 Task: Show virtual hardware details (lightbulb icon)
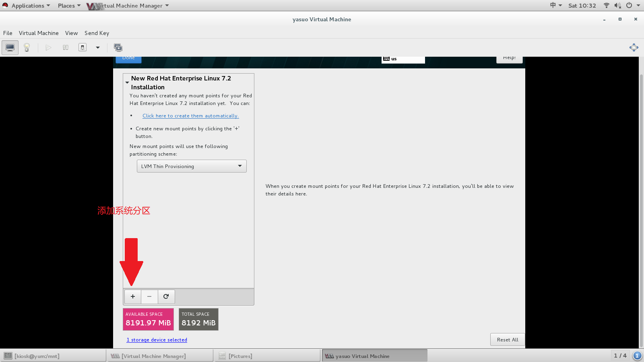click(x=27, y=47)
